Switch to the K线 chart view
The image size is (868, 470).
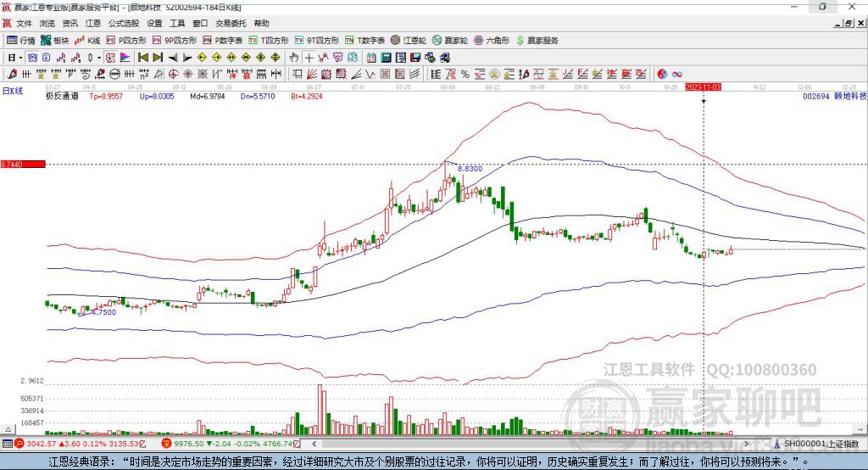point(87,41)
